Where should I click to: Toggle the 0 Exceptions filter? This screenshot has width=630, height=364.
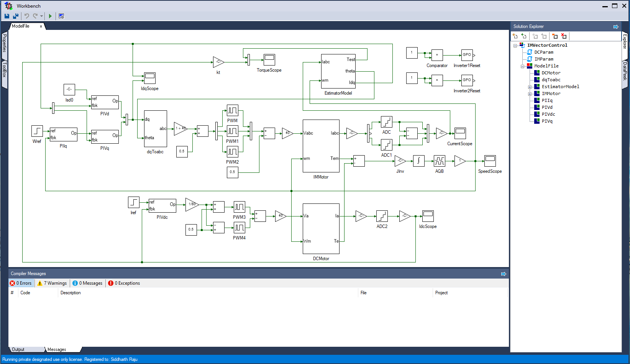click(x=124, y=283)
